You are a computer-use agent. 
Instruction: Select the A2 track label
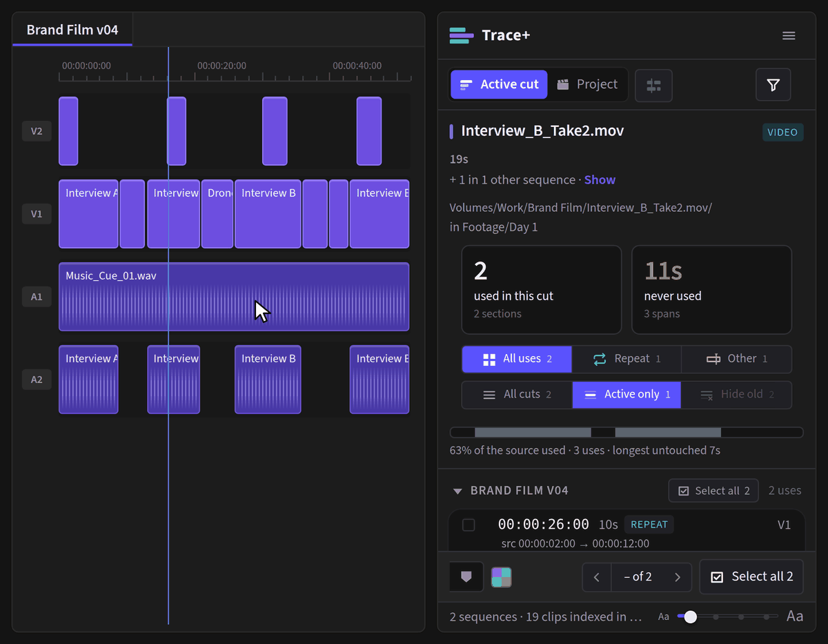[37, 380]
